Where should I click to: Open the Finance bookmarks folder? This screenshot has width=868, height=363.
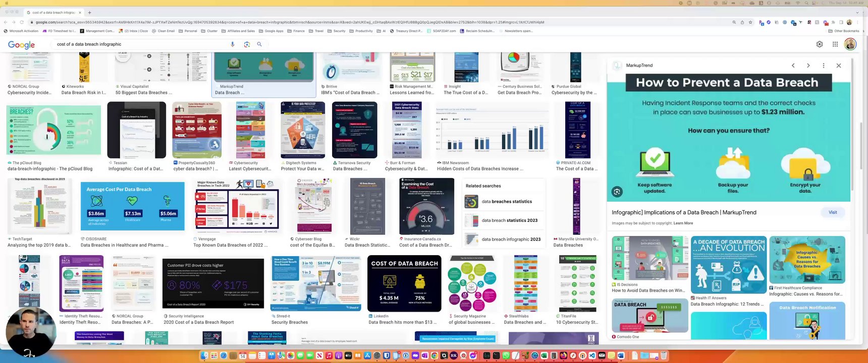[x=296, y=31]
